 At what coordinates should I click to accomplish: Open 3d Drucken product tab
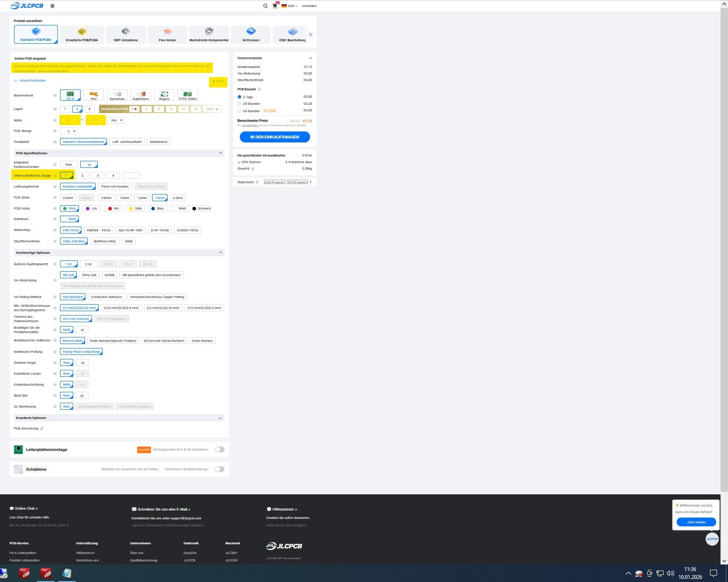pos(251,34)
